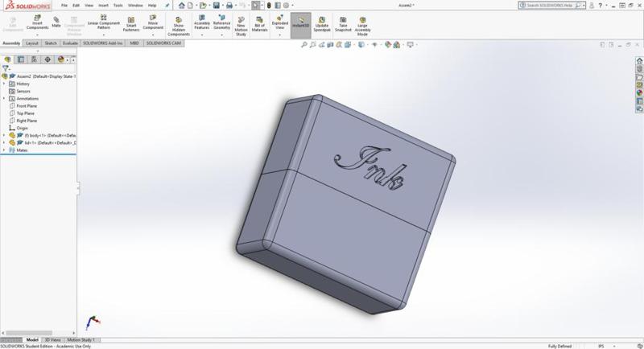This screenshot has height=349, width=644.
Task: Click the New document icon
Action: click(x=190, y=6)
